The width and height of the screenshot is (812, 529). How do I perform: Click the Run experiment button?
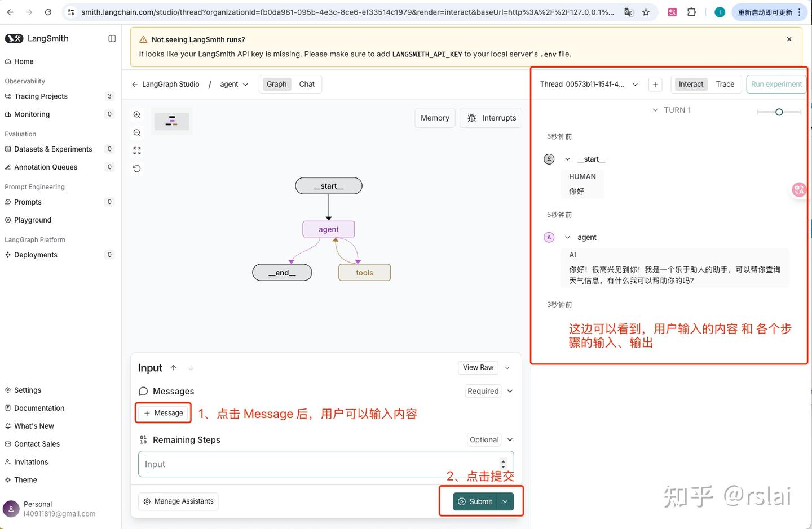[776, 85]
